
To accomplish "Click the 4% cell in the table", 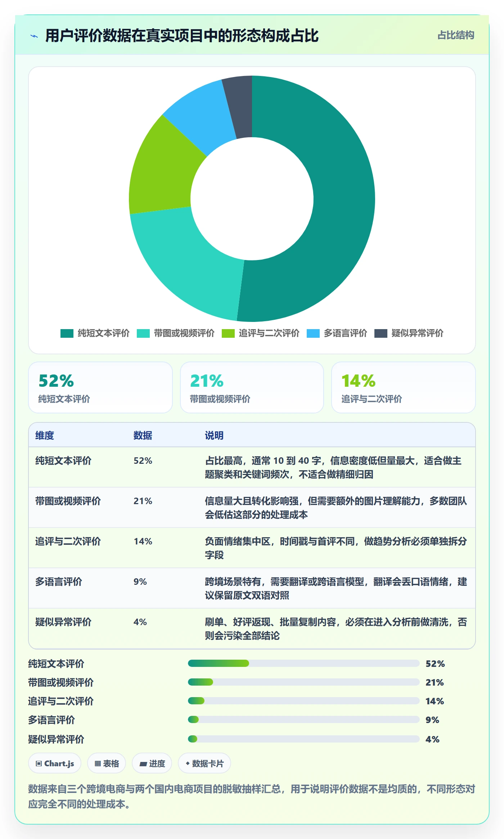I will 140,622.
